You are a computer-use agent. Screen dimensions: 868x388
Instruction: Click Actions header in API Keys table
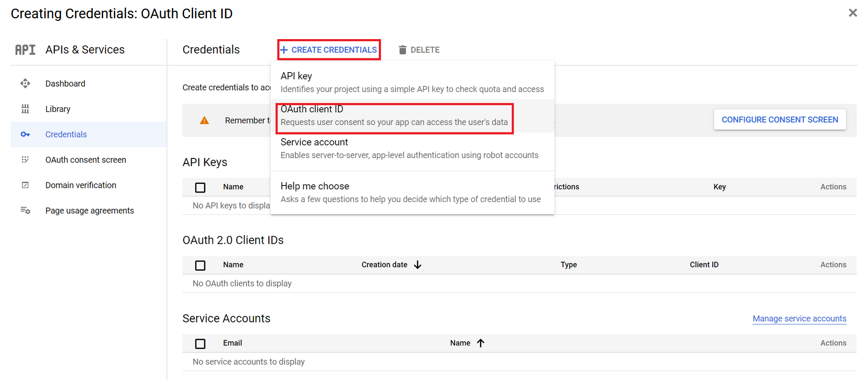pyautogui.click(x=834, y=187)
